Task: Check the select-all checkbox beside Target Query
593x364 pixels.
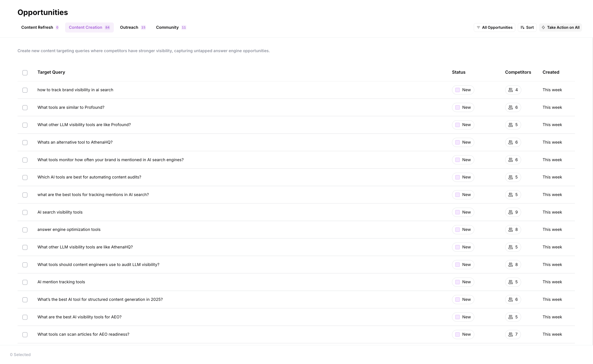Action: click(25, 73)
